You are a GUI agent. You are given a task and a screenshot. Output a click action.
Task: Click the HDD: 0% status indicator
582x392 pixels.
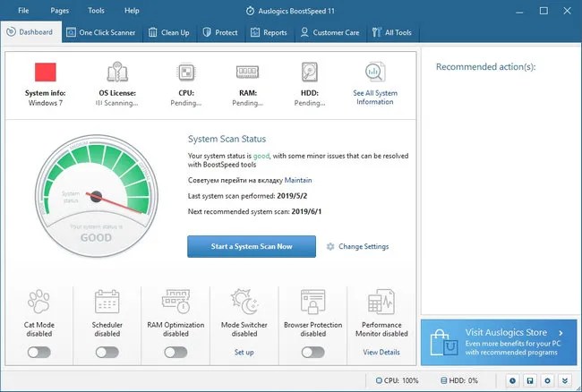click(x=459, y=380)
